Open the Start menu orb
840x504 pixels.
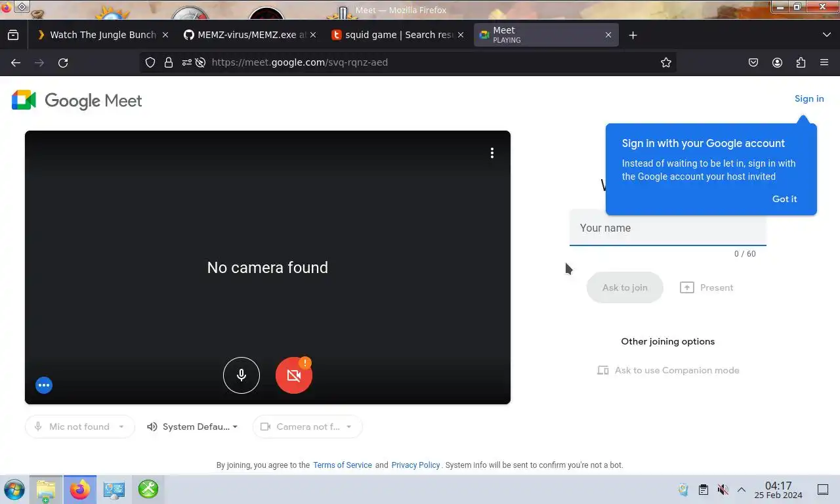14,490
